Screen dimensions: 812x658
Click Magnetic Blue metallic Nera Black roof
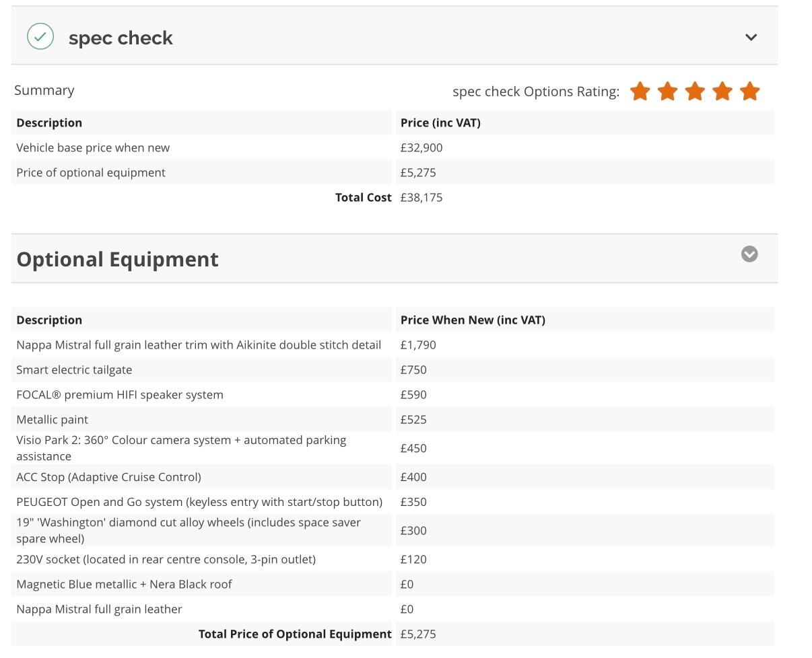point(124,585)
